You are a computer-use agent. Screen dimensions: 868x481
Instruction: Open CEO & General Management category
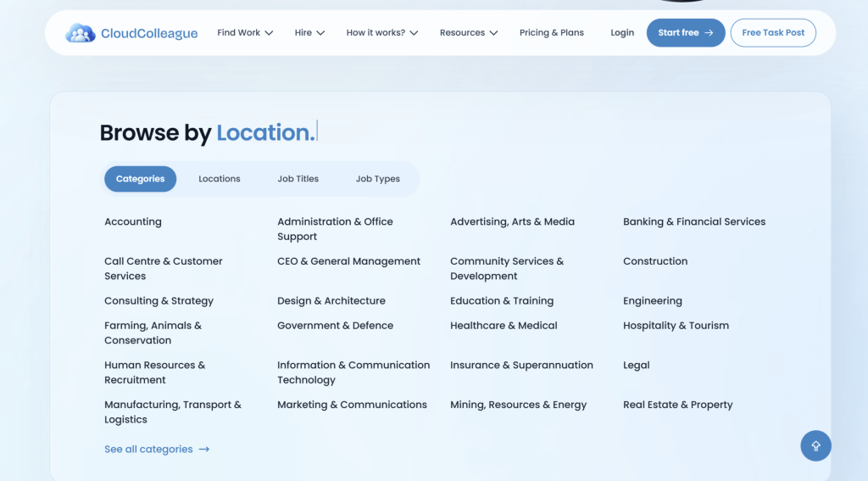click(x=348, y=261)
